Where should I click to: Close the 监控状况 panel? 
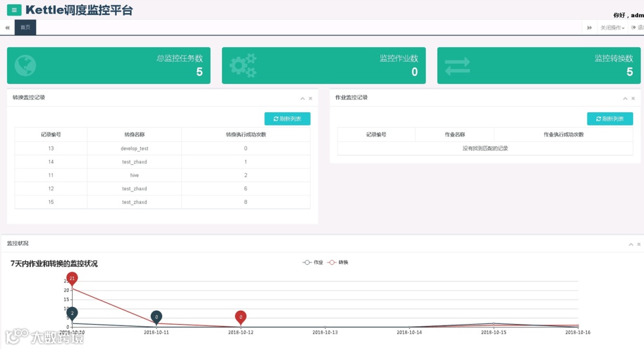pos(639,244)
